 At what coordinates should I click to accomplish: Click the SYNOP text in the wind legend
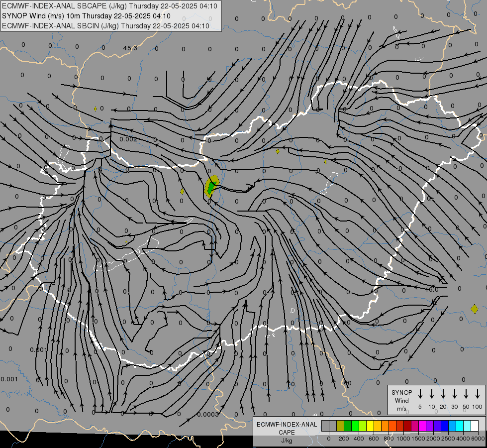[401, 392]
